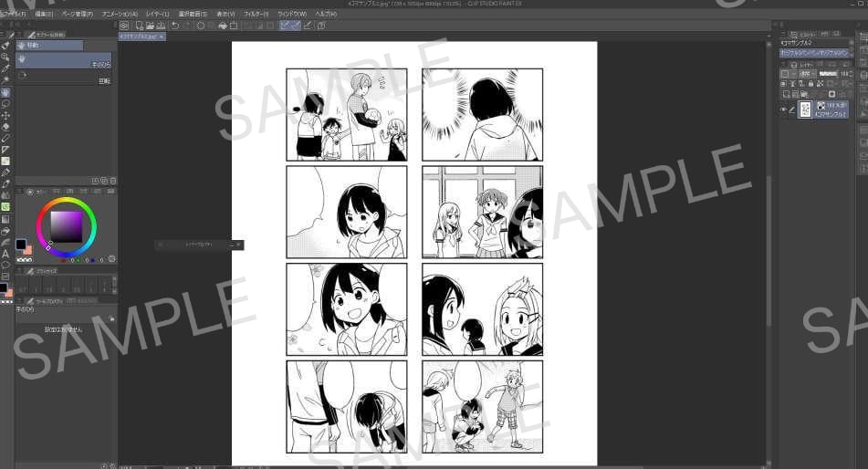Click the 4コマサンプル2 layer thumbnail
Viewport: 868px width, 469px height.
805,109
